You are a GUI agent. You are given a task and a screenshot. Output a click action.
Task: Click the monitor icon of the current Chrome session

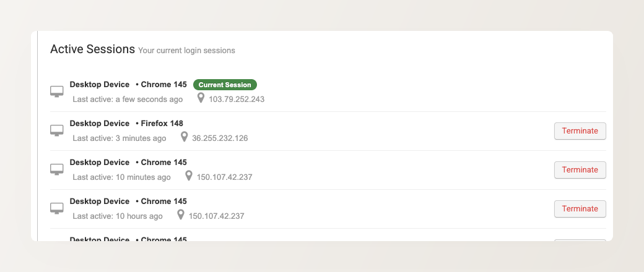[57, 91]
